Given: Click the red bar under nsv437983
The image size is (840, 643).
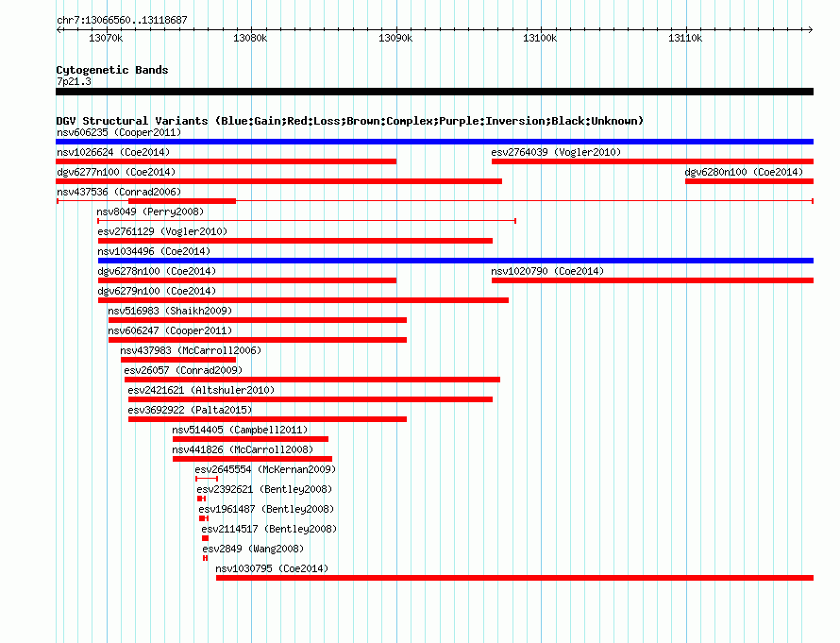Looking at the screenshot, I should click(178, 360).
